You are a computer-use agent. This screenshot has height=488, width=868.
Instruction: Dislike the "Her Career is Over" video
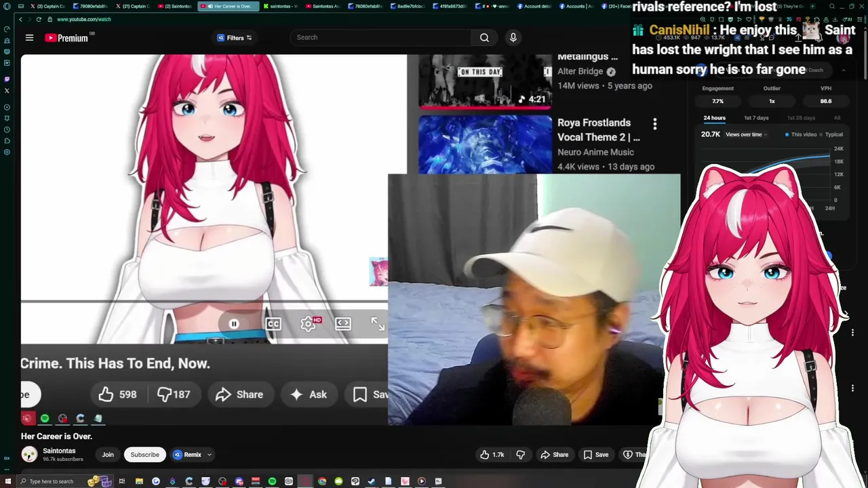click(x=521, y=455)
